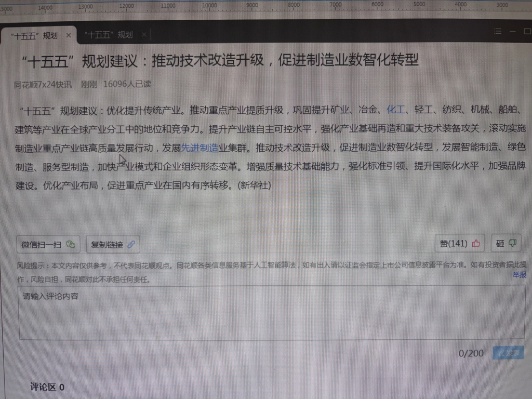Click the 0/200 character counter
This screenshot has width=532, height=399.
(471, 353)
